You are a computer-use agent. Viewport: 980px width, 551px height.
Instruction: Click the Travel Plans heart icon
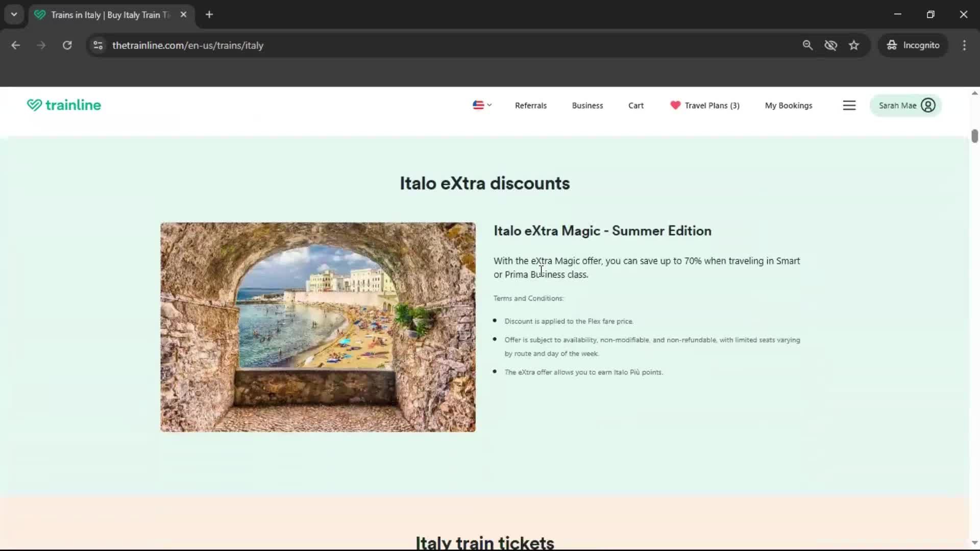click(x=675, y=105)
